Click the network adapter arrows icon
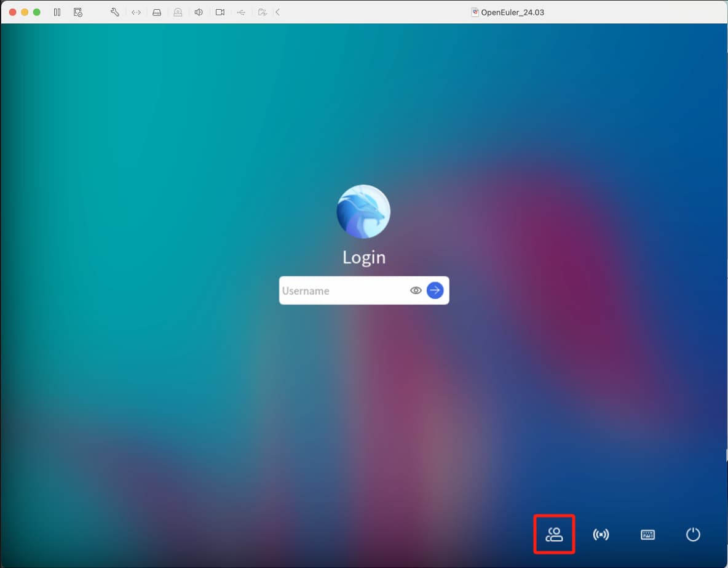 pyautogui.click(x=136, y=12)
